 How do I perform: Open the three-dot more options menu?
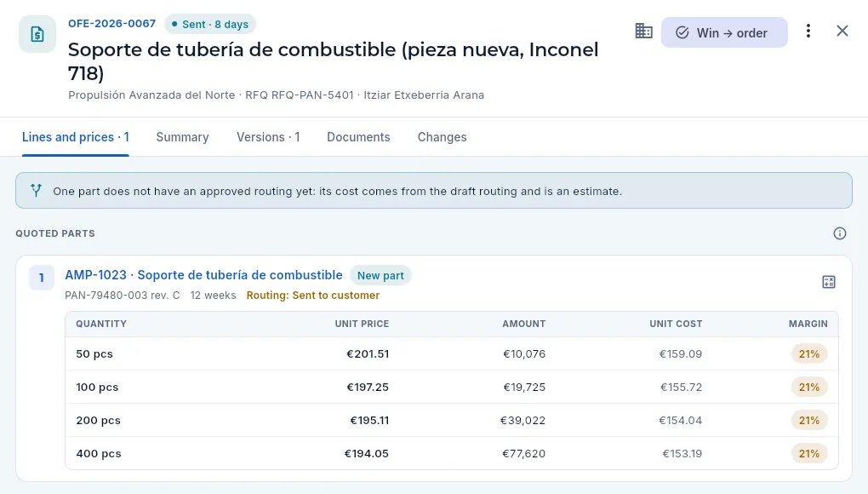tap(808, 31)
